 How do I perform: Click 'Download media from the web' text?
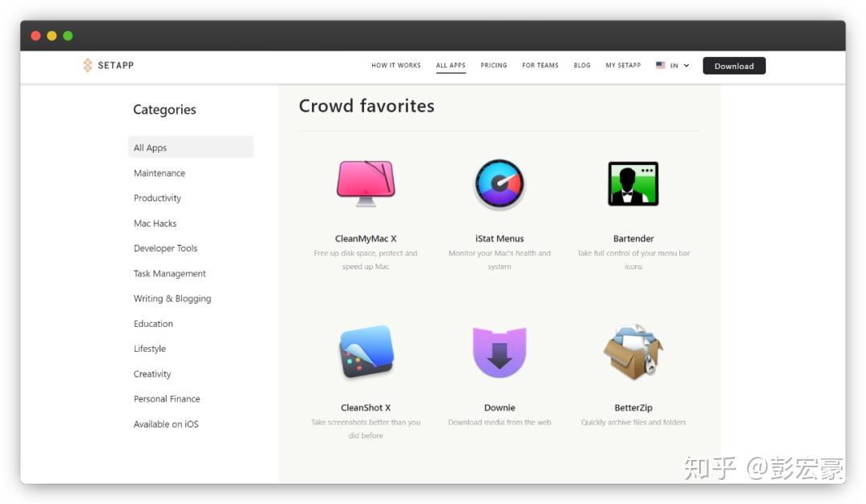[x=500, y=421]
